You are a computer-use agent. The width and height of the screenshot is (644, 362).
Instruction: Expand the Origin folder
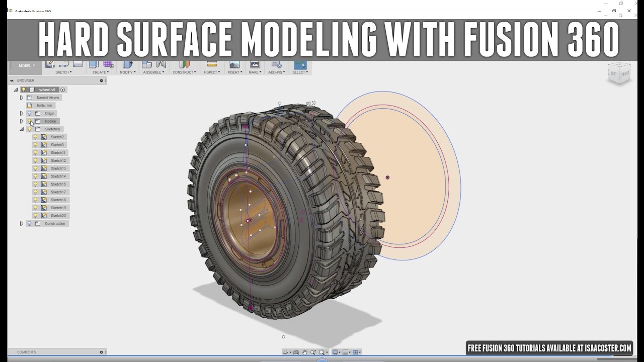click(22, 113)
